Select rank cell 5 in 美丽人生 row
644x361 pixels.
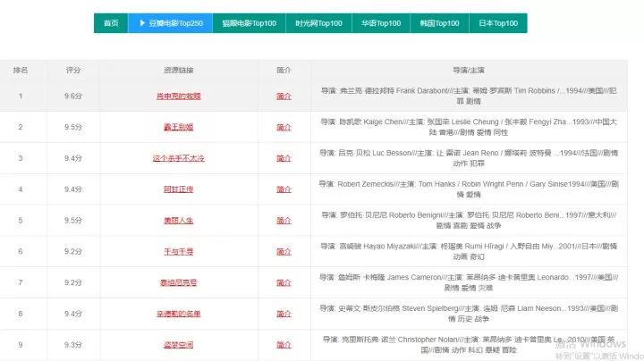[21, 221]
